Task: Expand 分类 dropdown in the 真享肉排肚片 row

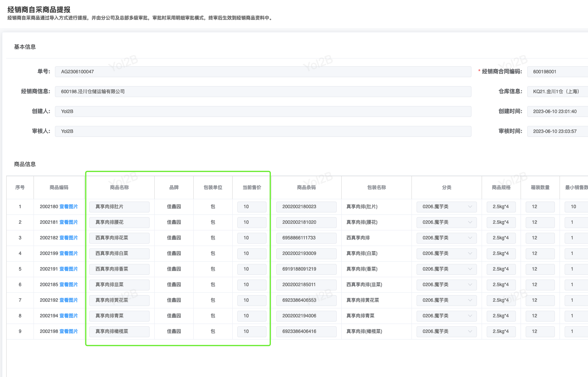Action: (x=447, y=207)
